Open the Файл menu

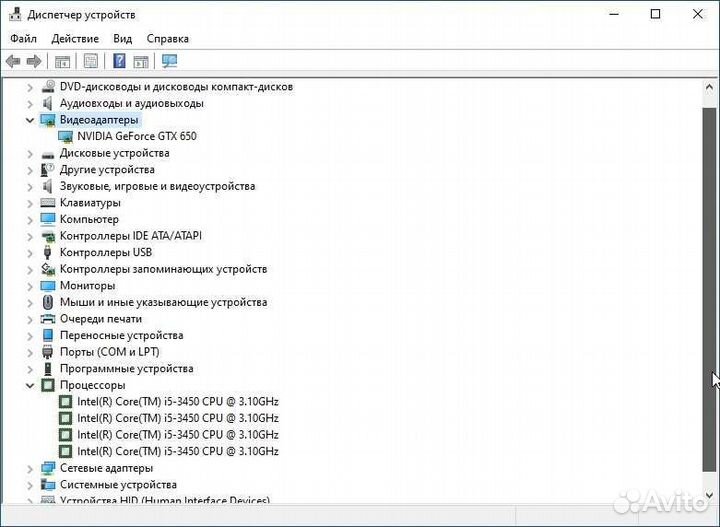[23, 39]
